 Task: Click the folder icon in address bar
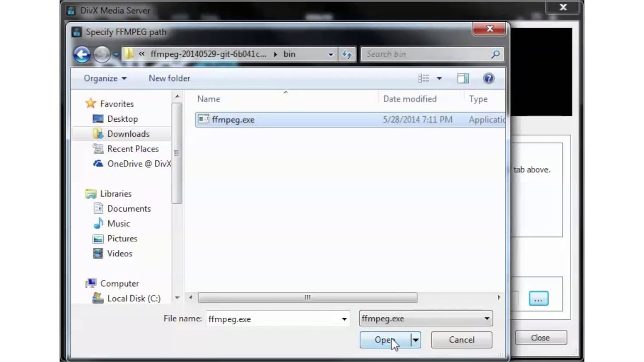pyautogui.click(x=129, y=54)
